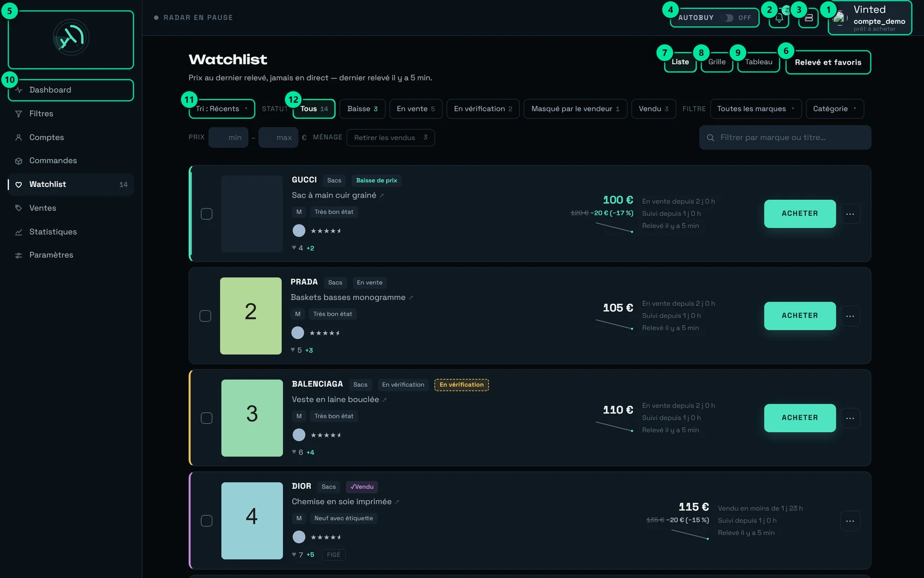Open the Vinted compte_demo account menu
924x578 pixels.
pyautogui.click(x=870, y=18)
